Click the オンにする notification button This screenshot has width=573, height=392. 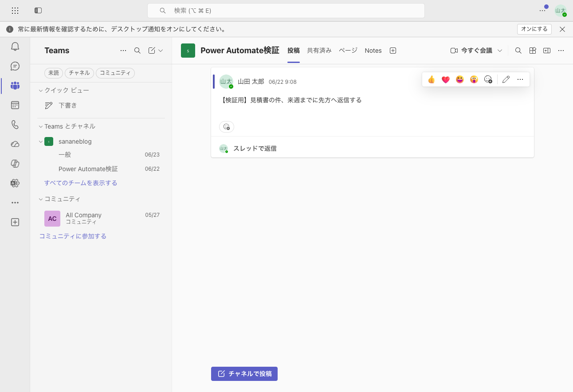pyautogui.click(x=534, y=29)
